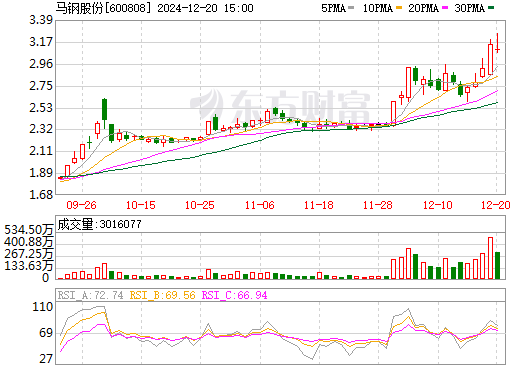Click the 3.39 price axis label
Image resolution: width=520 pixels, height=365 pixels.
[41, 20]
